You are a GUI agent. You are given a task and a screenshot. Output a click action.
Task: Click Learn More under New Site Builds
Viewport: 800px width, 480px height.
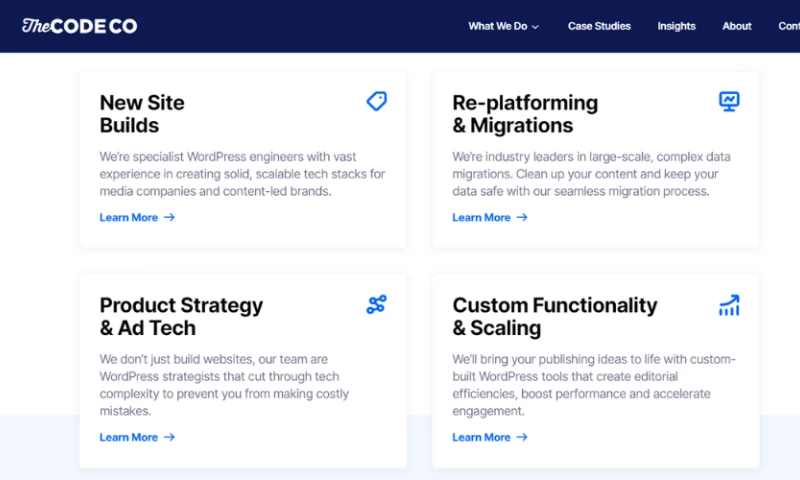[x=128, y=217]
